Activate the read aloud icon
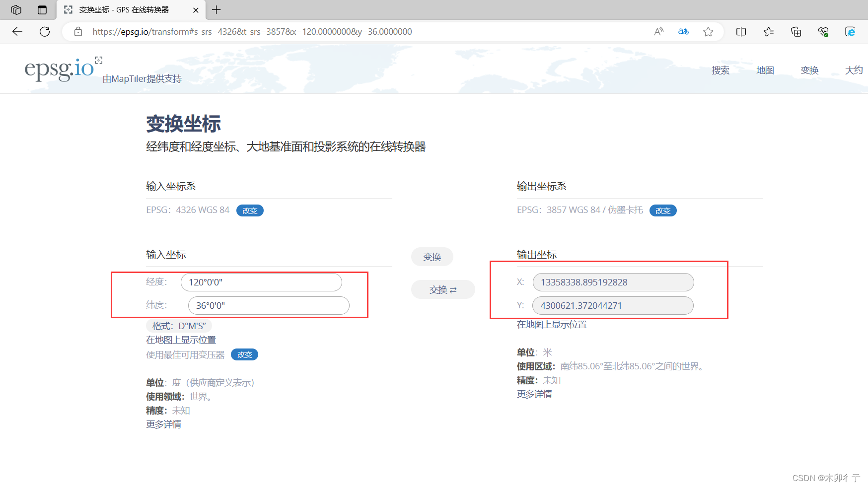868x487 pixels. pos(658,32)
